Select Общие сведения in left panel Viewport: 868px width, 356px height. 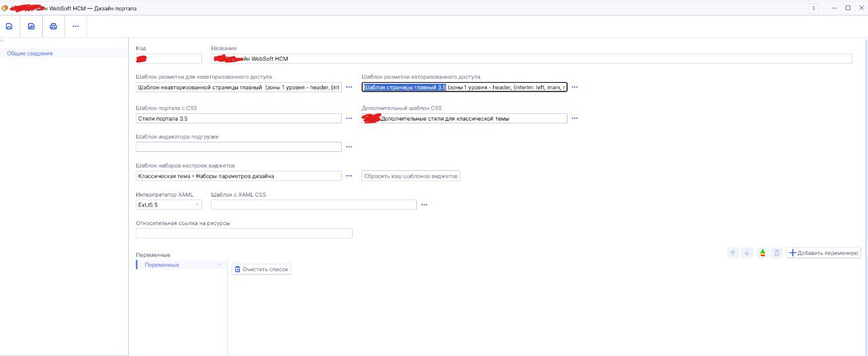tap(30, 53)
